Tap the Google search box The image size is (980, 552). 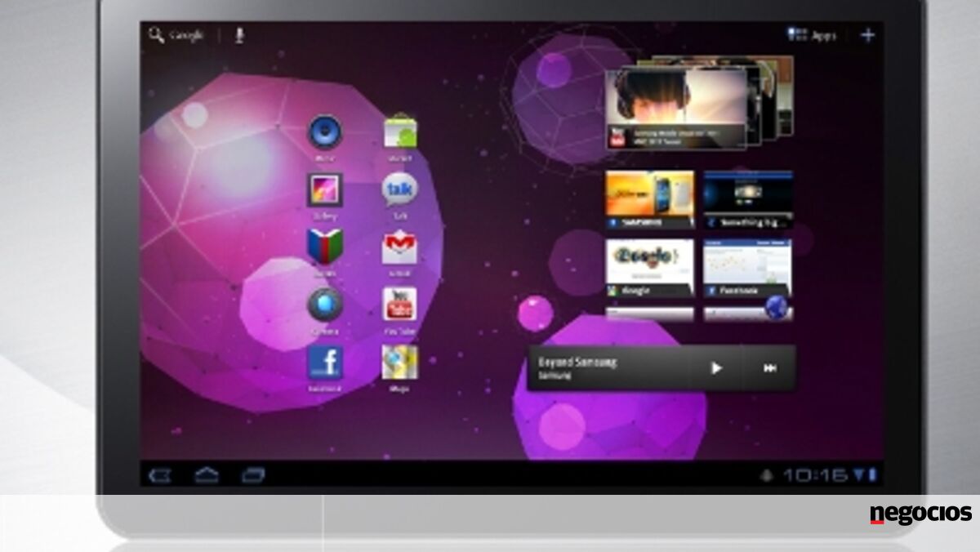176,35
